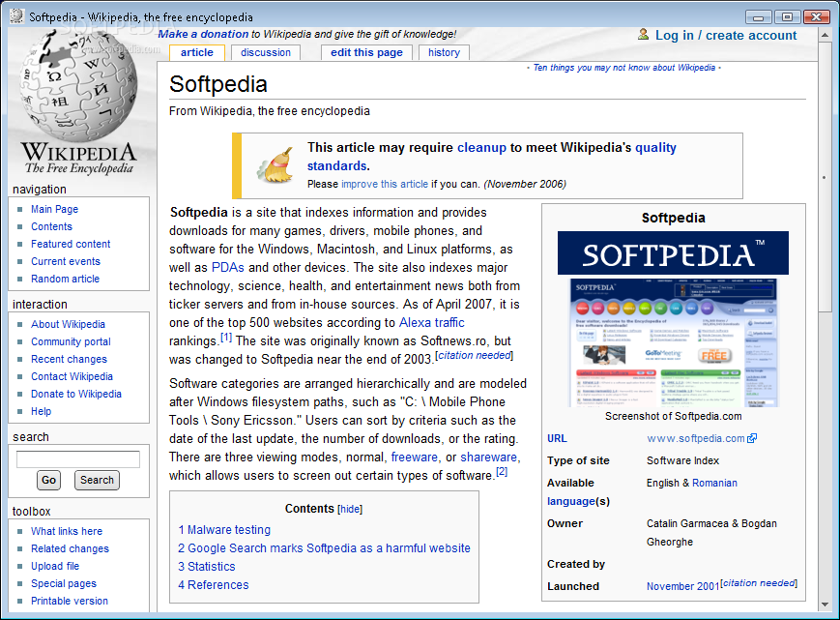Click citation needed beside November 2001
This screenshot has width=840, height=620.
(x=759, y=583)
